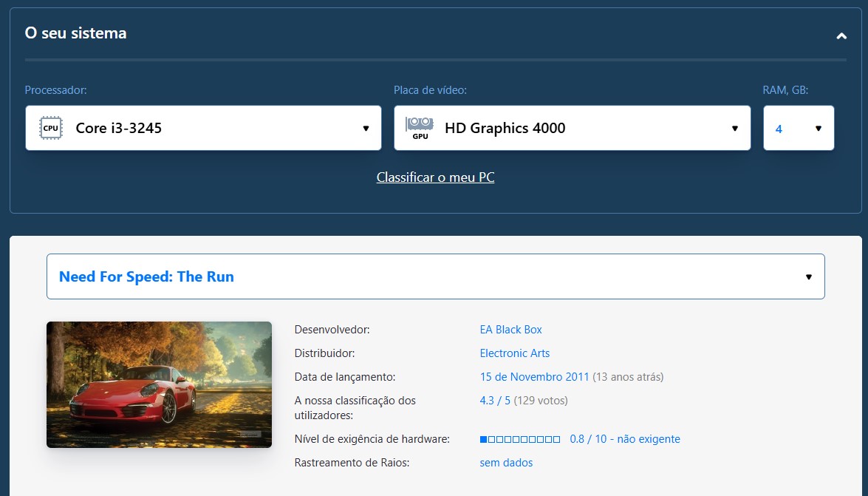Open the processor dropdown arrow
The width and height of the screenshot is (868, 496).
tap(366, 129)
